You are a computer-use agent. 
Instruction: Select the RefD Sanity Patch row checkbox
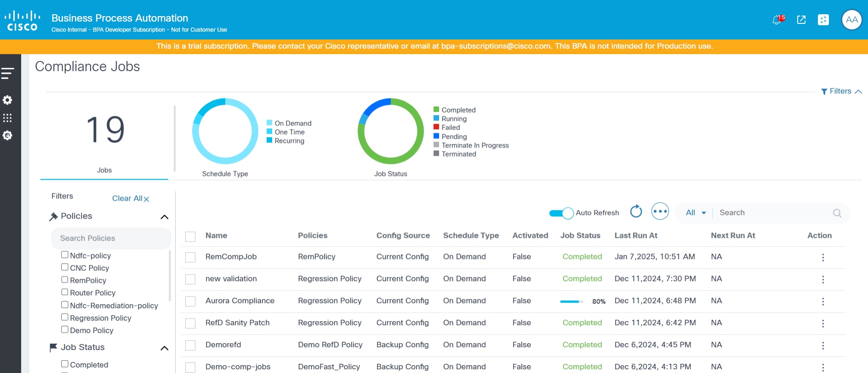pos(190,323)
